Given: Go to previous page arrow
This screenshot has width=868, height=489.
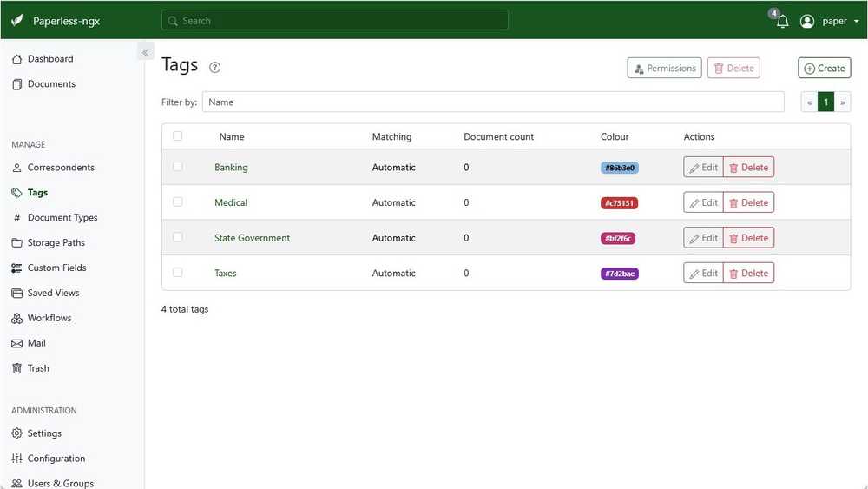Looking at the screenshot, I should coord(809,102).
